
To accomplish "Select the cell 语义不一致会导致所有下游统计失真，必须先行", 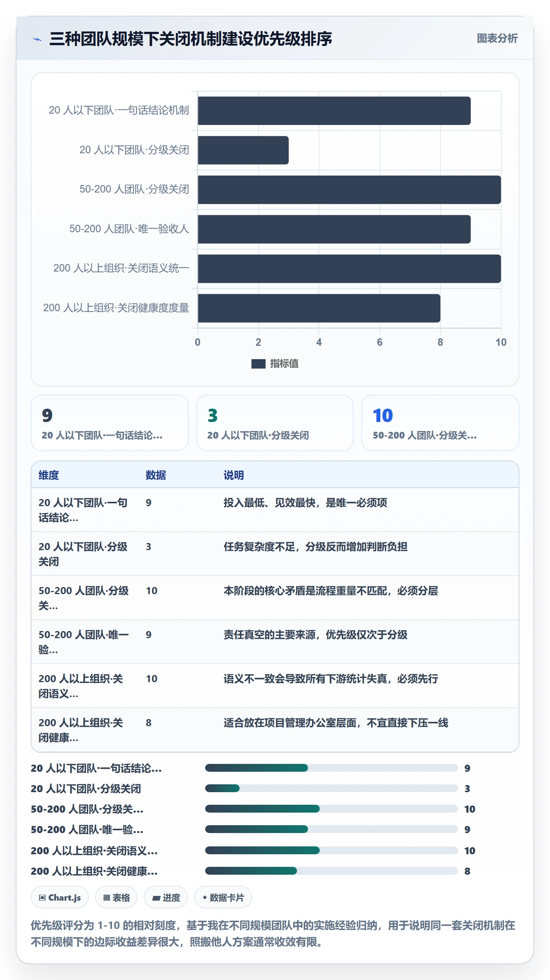I will (x=331, y=679).
